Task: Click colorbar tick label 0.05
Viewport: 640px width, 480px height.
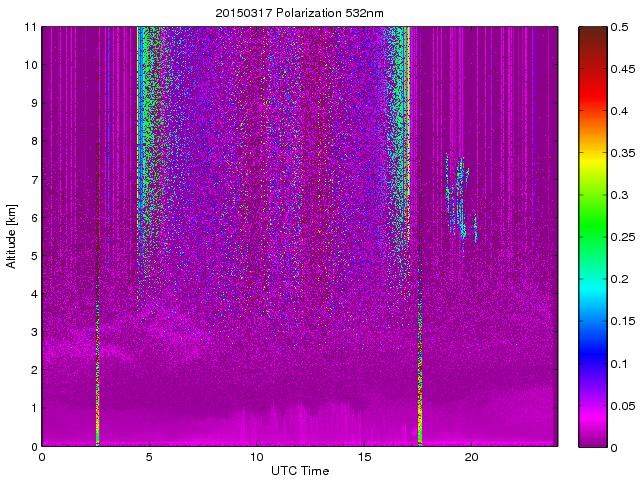Action: (x=623, y=406)
